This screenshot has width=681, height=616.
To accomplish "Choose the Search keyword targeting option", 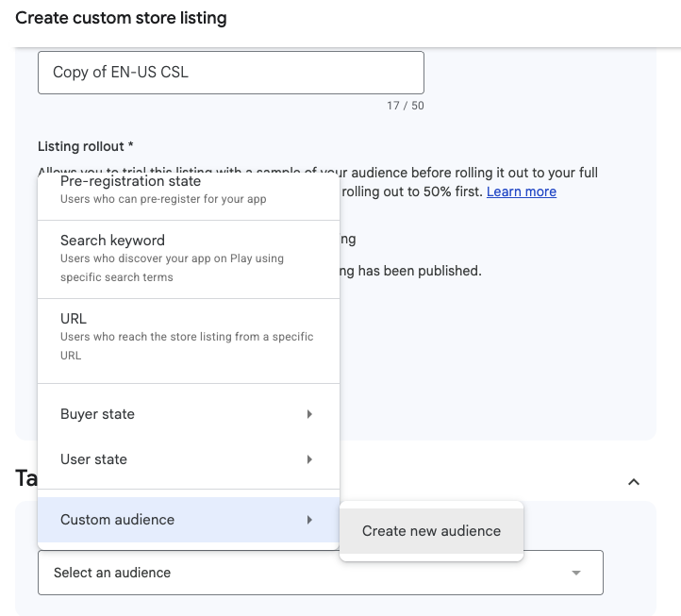I will [x=189, y=259].
